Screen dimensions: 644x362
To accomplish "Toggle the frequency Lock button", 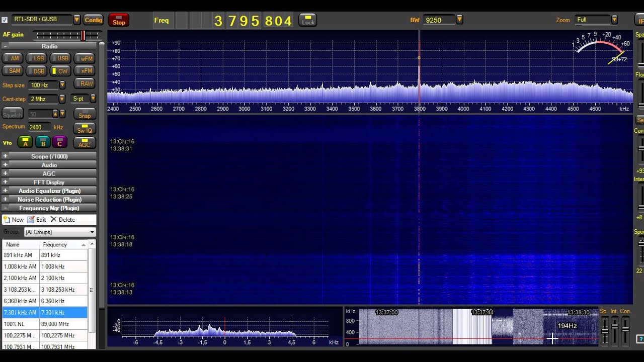I will pyautogui.click(x=308, y=20).
